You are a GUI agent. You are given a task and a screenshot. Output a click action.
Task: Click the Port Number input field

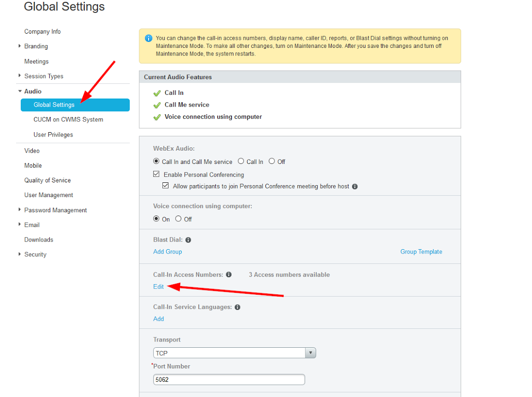229,379
